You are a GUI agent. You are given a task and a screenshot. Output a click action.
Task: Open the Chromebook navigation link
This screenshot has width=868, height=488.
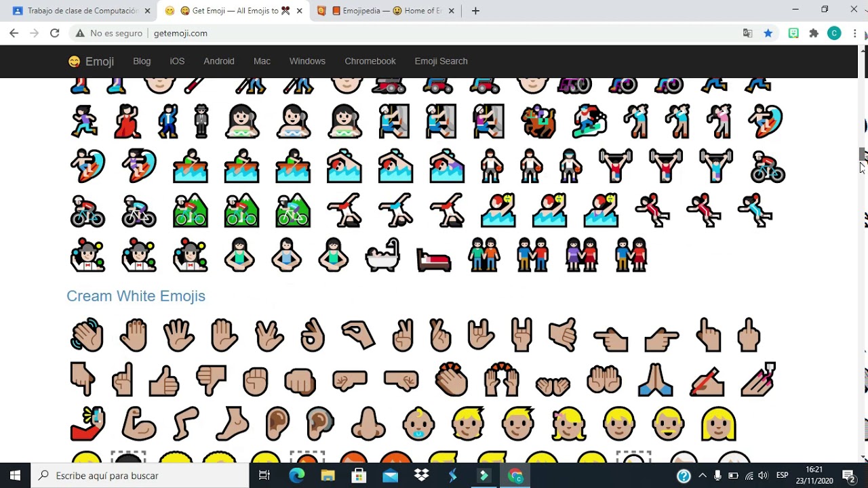(x=370, y=61)
